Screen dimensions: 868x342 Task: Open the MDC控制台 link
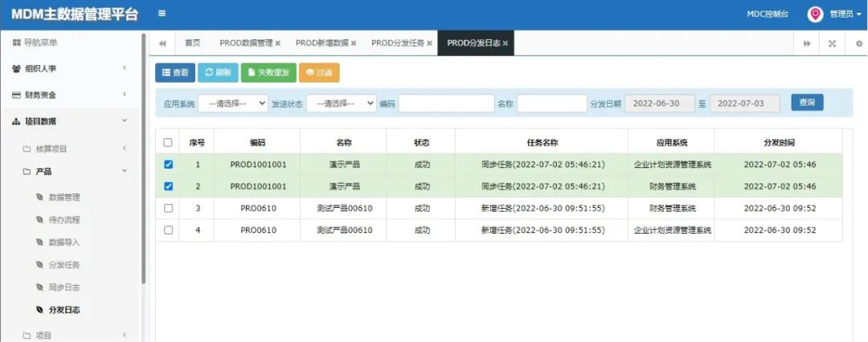(x=768, y=15)
